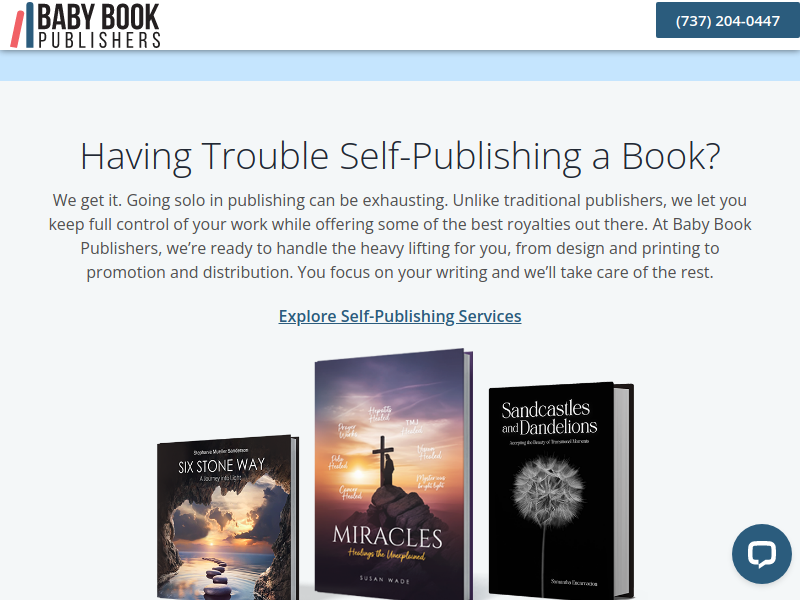Click the Healings the Unexplained subtitle

[x=386, y=554]
